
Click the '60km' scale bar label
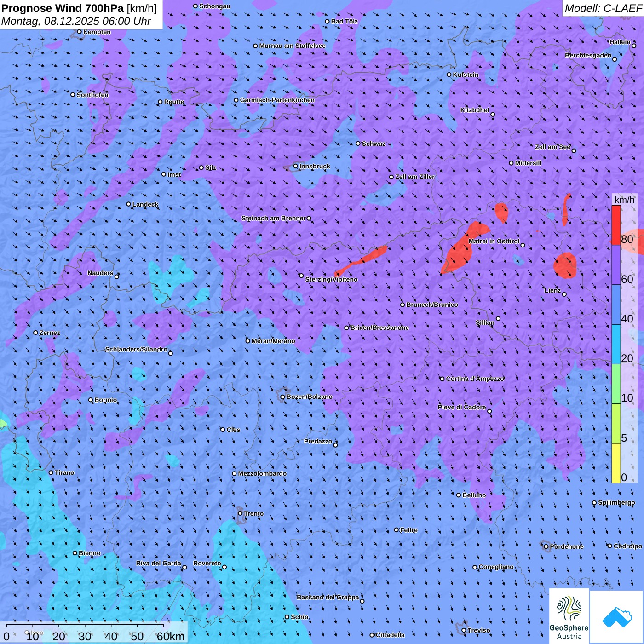click(x=171, y=636)
